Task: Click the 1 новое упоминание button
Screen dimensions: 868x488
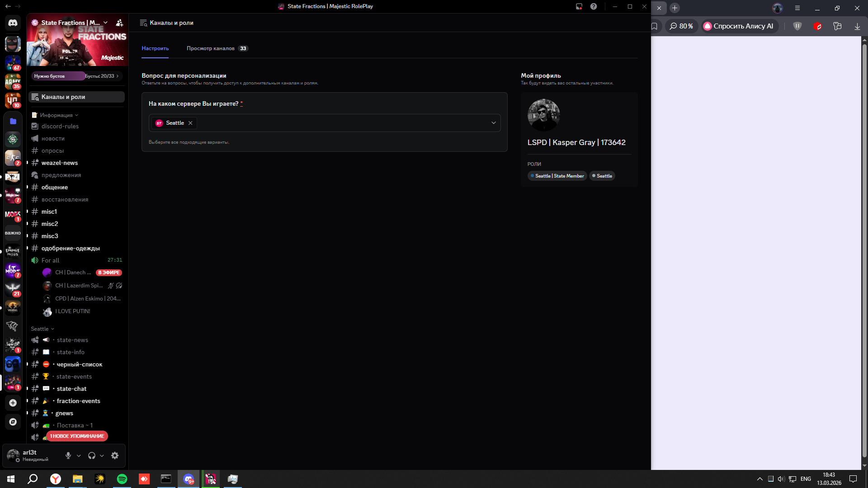Action: coord(77,436)
